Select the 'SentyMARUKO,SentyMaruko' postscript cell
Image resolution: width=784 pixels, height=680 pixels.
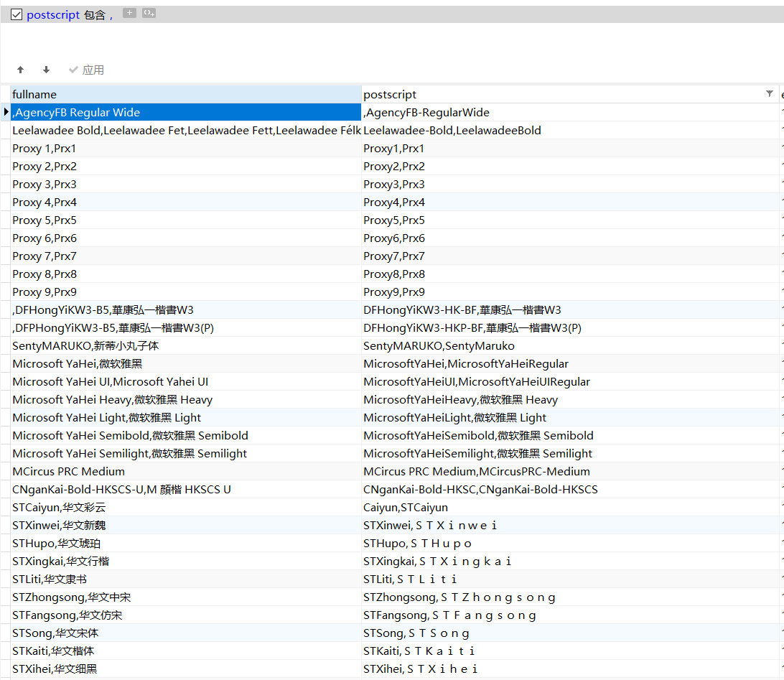[x=570, y=346]
